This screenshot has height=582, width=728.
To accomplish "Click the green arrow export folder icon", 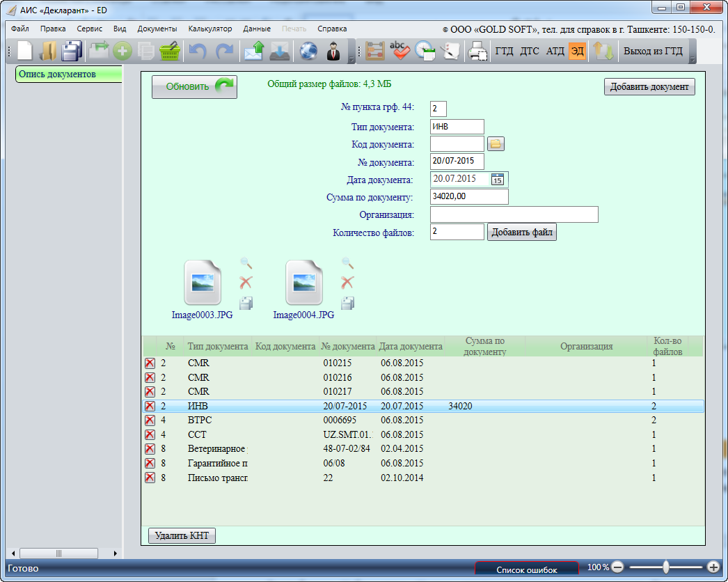I will click(98, 51).
